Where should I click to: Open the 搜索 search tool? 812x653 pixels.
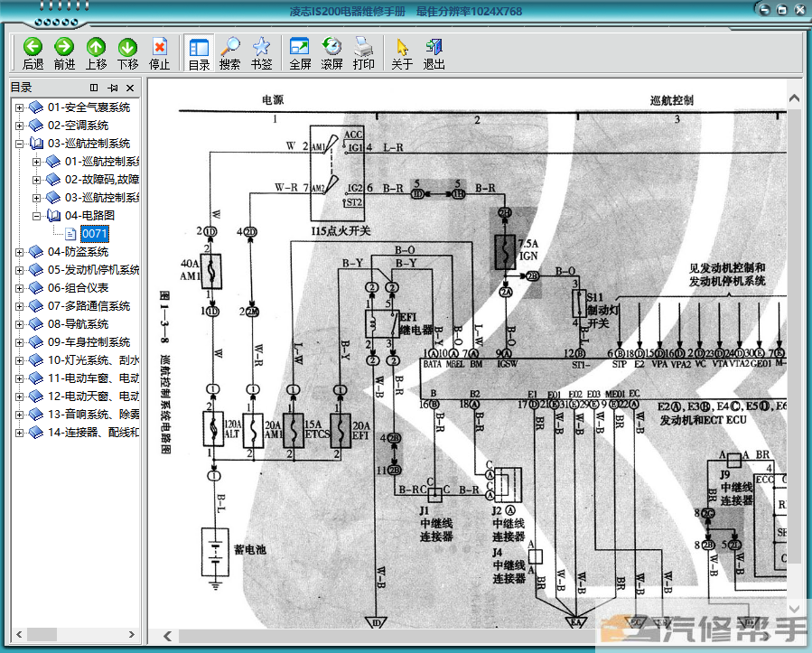(x=230, y=52)
